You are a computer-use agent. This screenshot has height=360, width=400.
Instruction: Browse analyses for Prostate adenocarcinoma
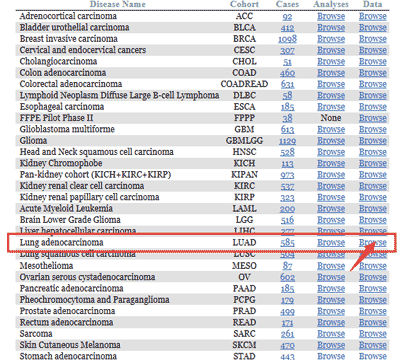click(331, 311)
